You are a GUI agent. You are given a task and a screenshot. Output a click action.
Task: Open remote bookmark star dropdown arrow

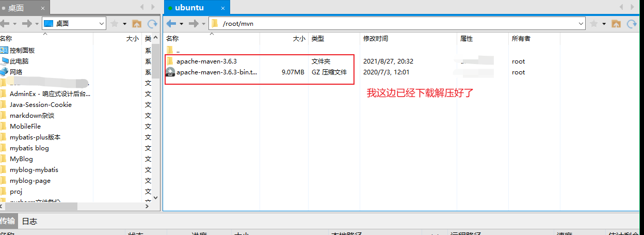pos(603,24)
